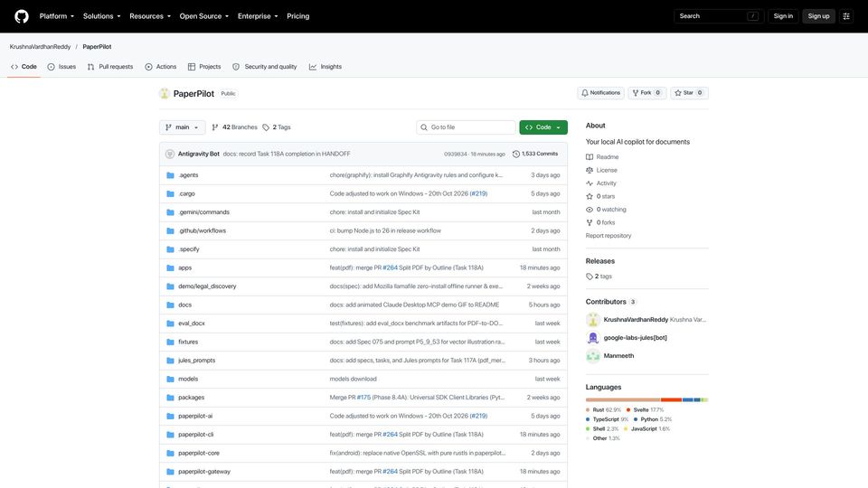
Task: Open the 2 Tags link
Action: click(277, 127)
